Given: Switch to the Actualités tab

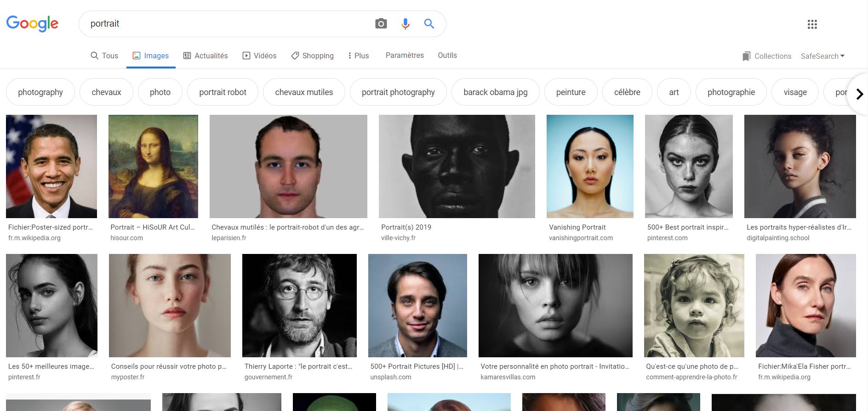Looking at the screenshot, I should 206,56.
